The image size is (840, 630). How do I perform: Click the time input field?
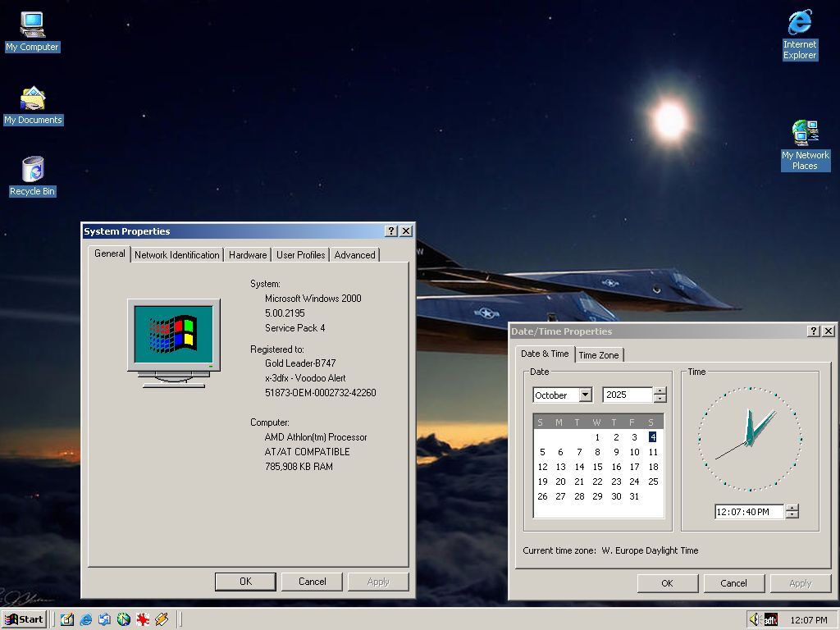[748, 512]
